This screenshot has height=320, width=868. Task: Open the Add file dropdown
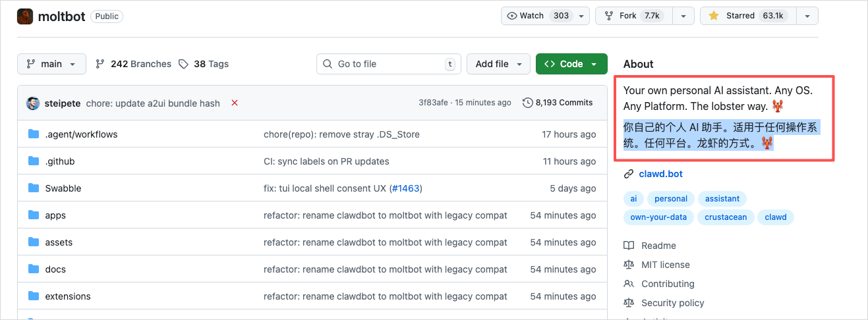[x=498, y=64]
